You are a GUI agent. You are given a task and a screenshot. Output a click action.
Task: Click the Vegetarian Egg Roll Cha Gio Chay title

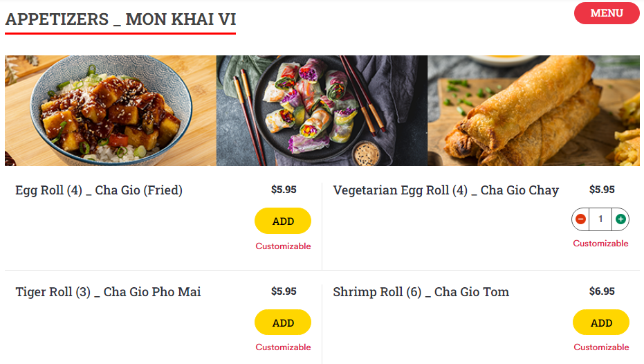pyautogui.click(x=445, y=190)
